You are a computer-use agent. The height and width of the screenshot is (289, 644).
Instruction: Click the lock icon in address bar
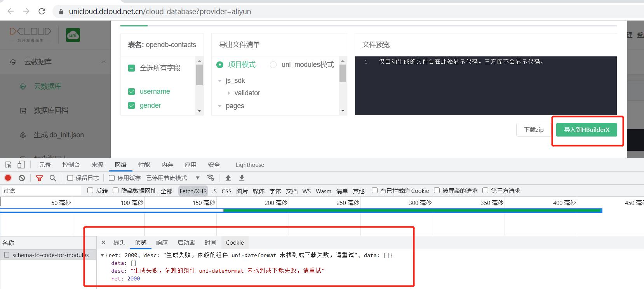point(61,12)
